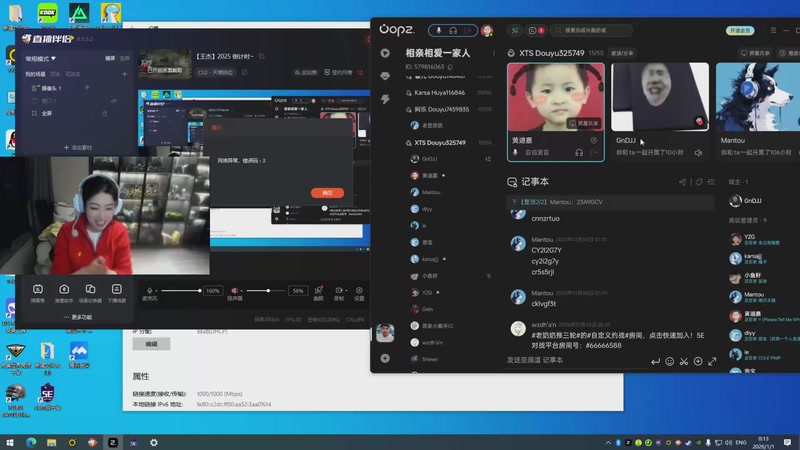
Task: Open 设置 settings icon in 直播伴侣
Action: pyautogui.click(x=359, y=293)
